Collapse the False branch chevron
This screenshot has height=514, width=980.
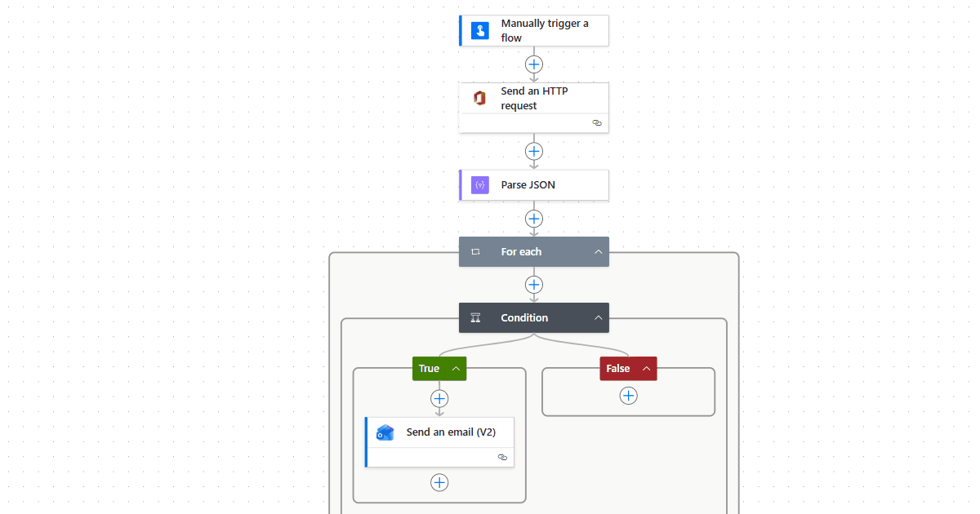[646, 369]
